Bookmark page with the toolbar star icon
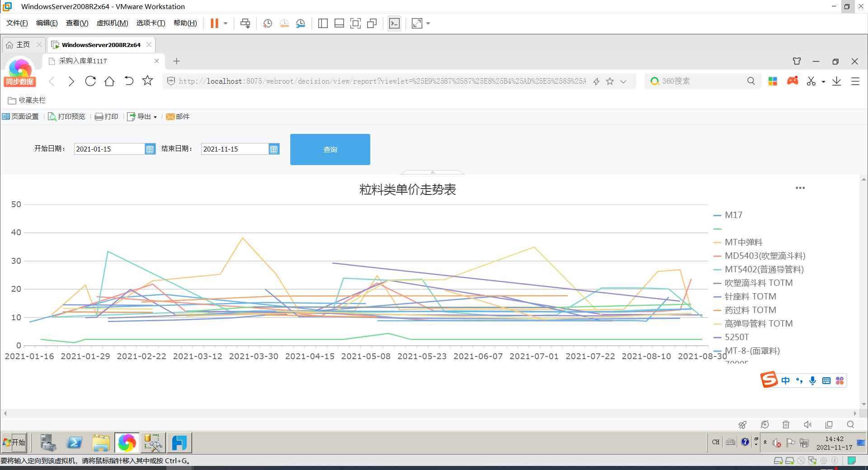This screenshot has width=868, height=470. (147, 81)
